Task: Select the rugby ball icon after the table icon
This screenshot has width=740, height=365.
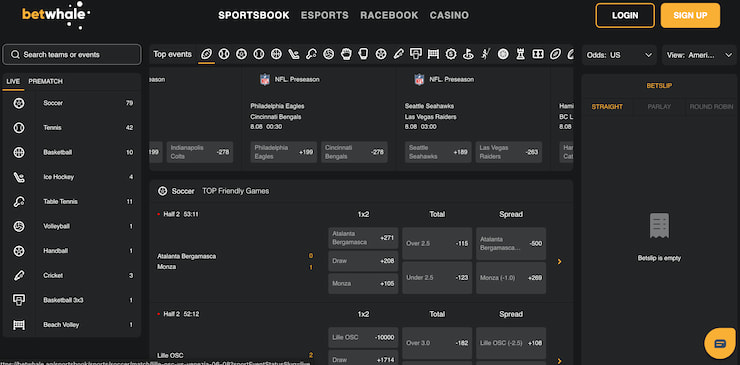Action: (x=555, y=54)
